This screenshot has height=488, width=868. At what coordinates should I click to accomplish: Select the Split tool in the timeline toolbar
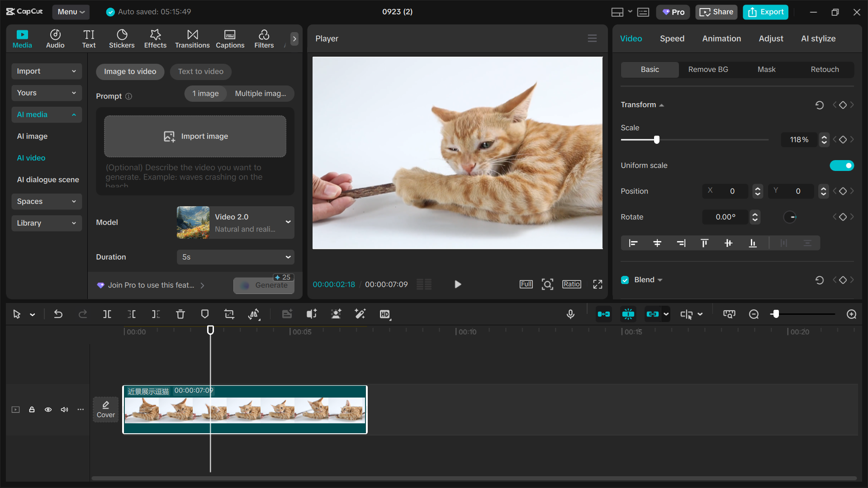point(107,314)
